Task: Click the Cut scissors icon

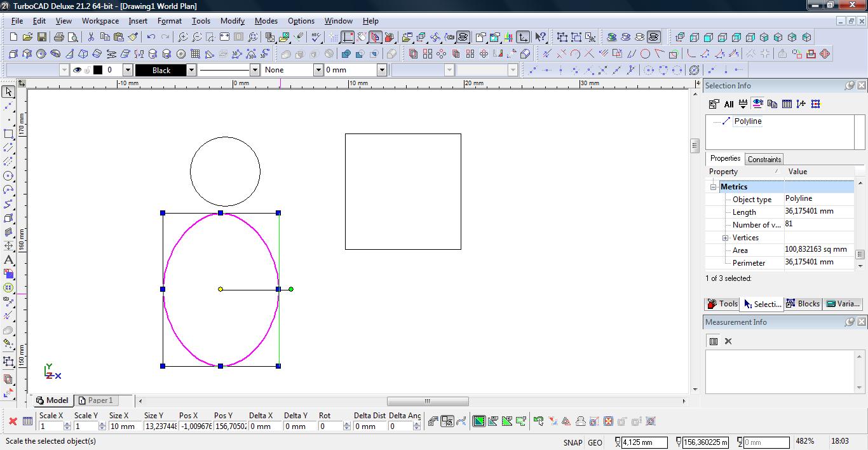Action: [91, 37]
